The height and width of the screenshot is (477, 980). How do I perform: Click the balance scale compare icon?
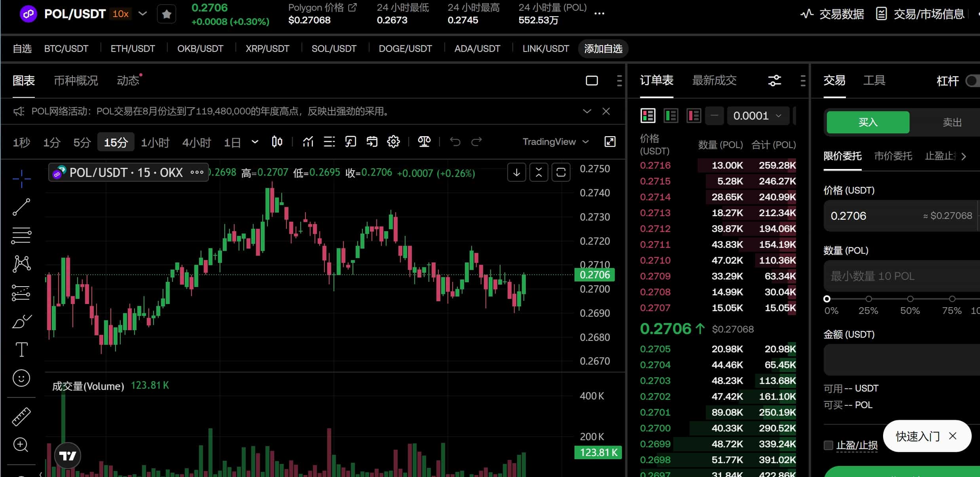pos(424,142)
